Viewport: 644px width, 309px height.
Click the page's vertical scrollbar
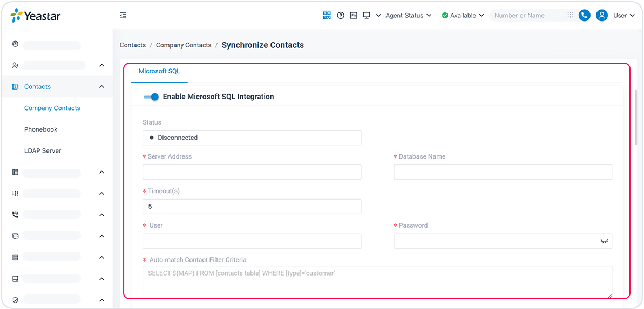click(x=636, y=117)
